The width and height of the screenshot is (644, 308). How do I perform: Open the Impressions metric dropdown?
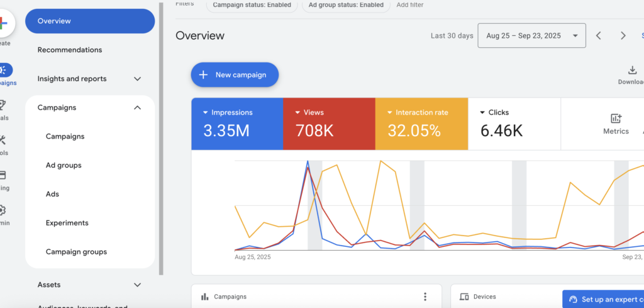tap(206, 113)
